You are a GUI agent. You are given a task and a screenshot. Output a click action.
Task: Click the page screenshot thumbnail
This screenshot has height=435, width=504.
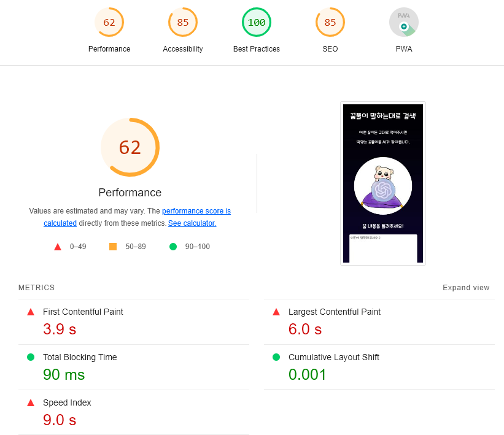click(x=383, y=183)
